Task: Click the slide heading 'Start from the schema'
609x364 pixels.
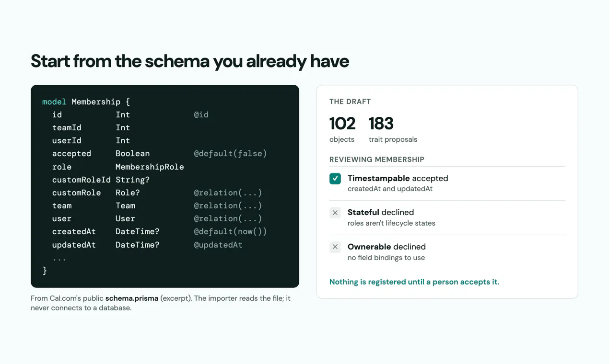Action: pyautogui.click(x=190, y=61)
